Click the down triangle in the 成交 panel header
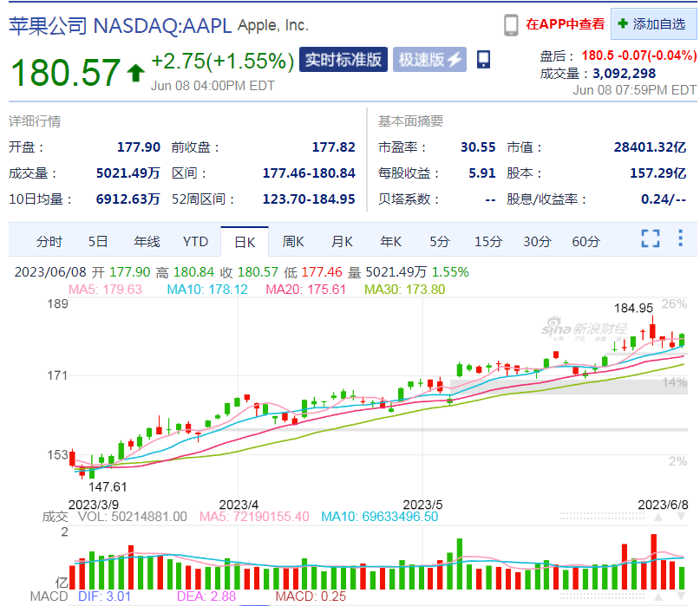700x606 pixels. [681, 518]
